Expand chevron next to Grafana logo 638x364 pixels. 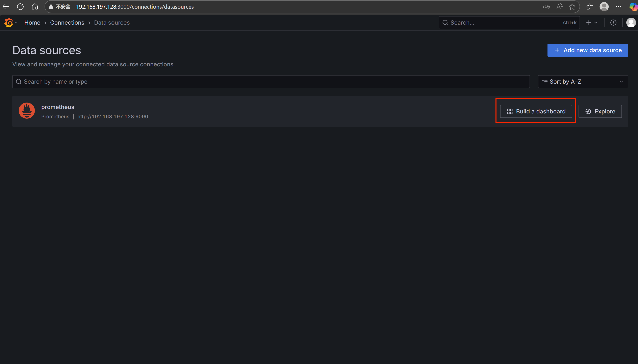pos(17,23)
